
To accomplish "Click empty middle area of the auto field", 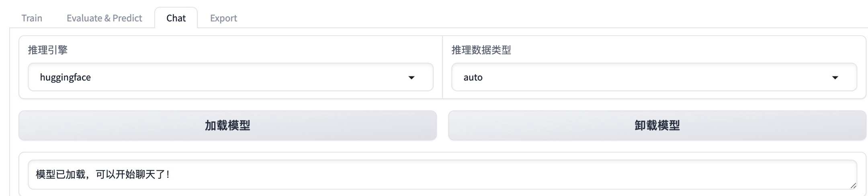I will [643, 77].
